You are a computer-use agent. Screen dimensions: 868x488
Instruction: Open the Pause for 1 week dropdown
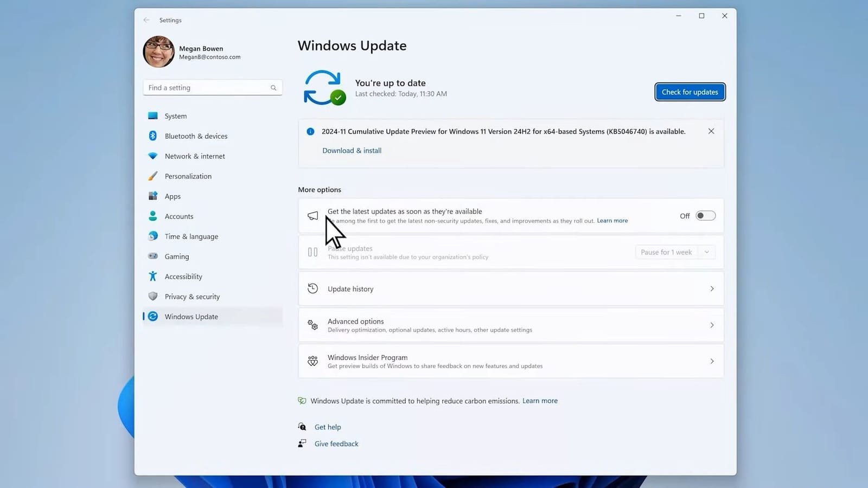(706, 252)
